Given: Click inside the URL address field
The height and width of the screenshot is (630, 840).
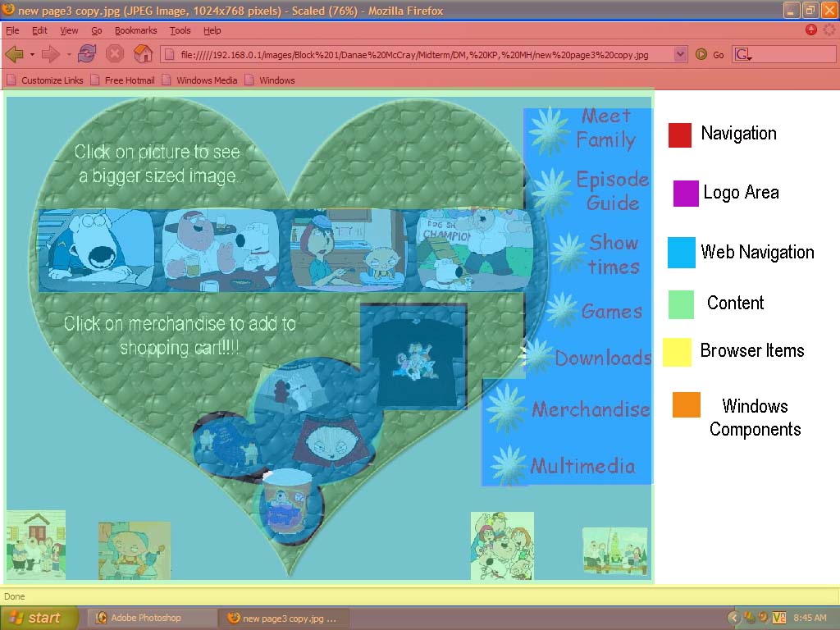Looking at the screenshot, I should pyautogui.click(x=418, y=55).
